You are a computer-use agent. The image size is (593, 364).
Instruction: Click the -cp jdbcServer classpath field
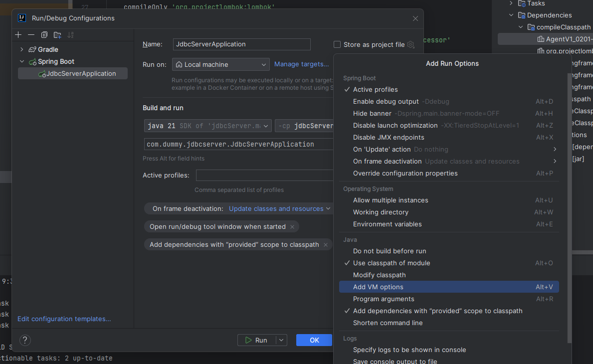(x=304, y=126)
